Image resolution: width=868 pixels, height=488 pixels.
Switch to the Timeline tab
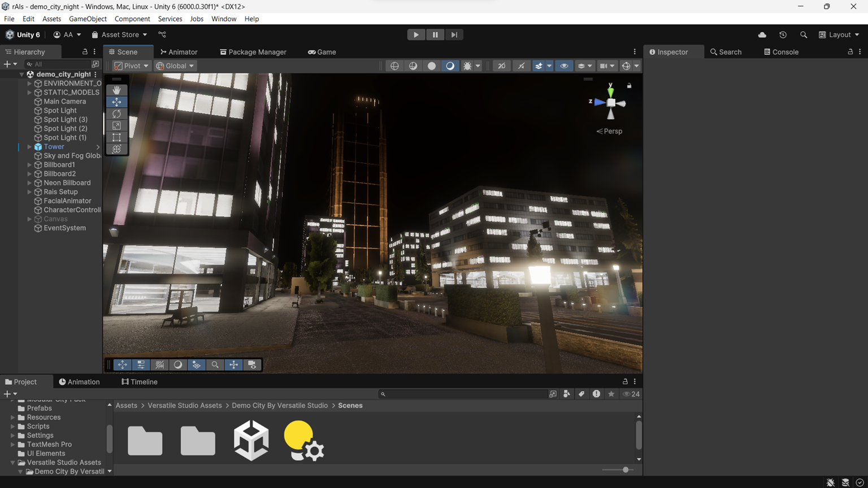(x=140, y=382)
